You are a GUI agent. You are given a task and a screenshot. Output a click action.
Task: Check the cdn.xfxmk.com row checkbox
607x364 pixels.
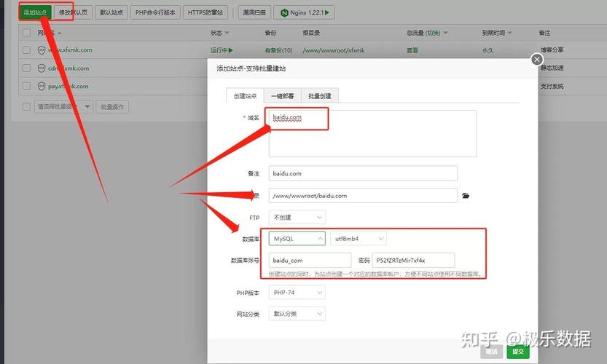click(x=26, y=68)
